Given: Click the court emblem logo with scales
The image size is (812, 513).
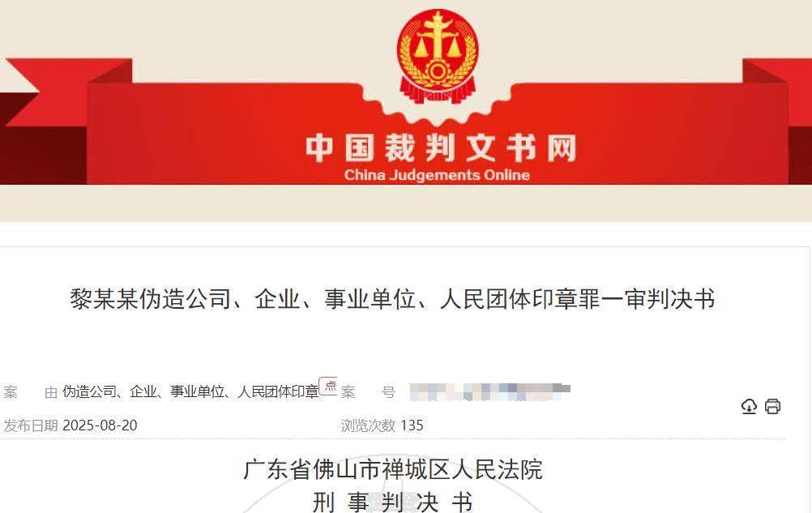Looking at the screenshot, I should pos(438,56).
